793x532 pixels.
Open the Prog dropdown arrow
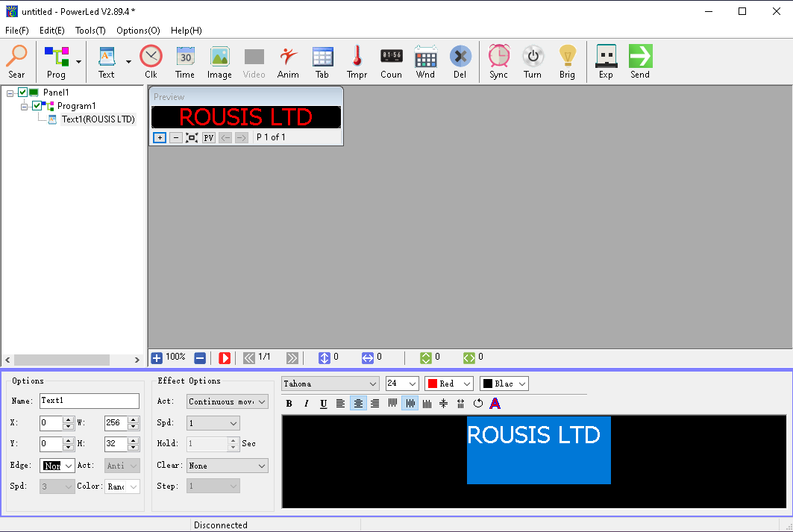click(x=78, y=62)
